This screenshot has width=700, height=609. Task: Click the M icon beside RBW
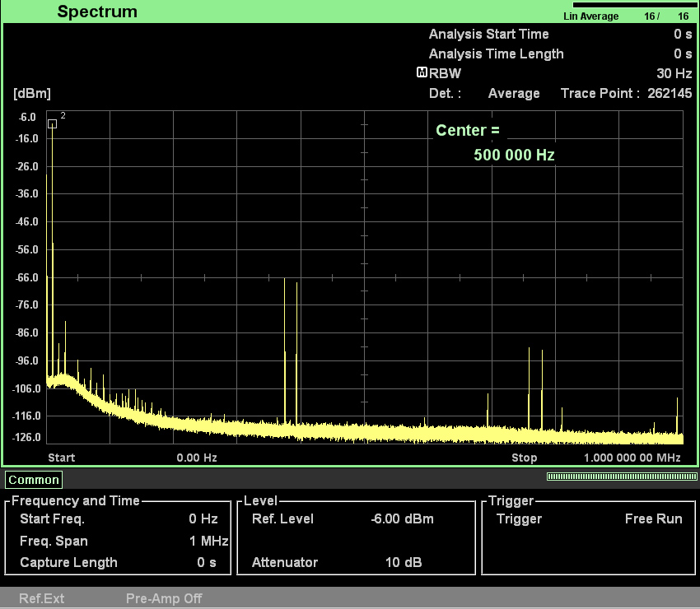pyautogui.click(x=422, y=72)
